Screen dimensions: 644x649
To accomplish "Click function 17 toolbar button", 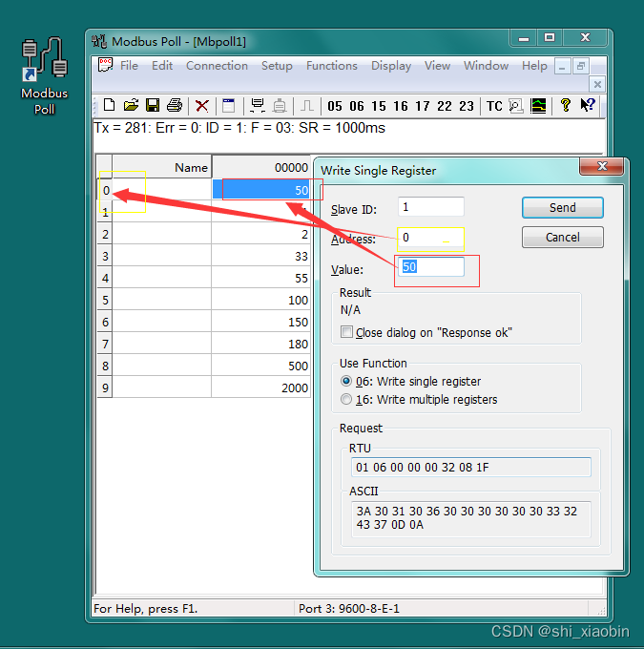I will [x=422, y=106].
